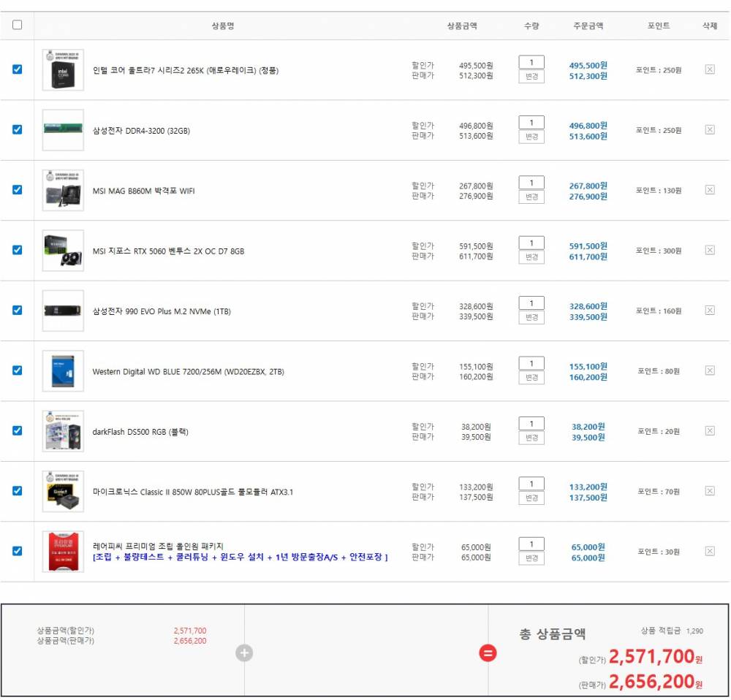731x700 pixels.
Task: Delete darkFlash DS500 RGB case item
Action: 709,430
